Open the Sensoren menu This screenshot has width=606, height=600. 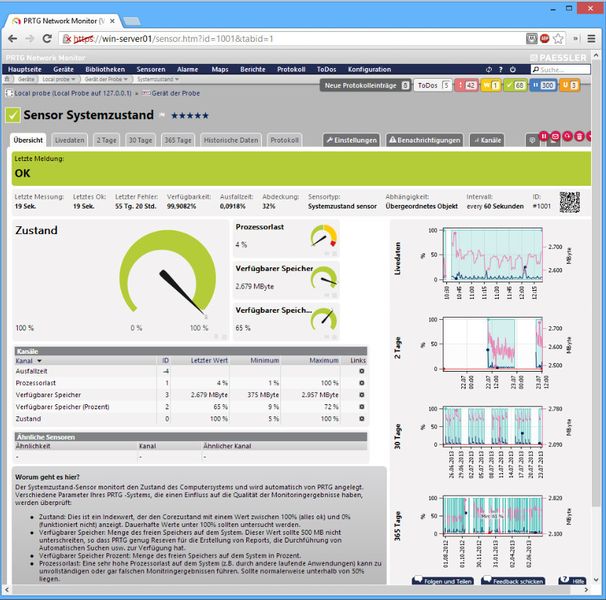click(151, 70)
